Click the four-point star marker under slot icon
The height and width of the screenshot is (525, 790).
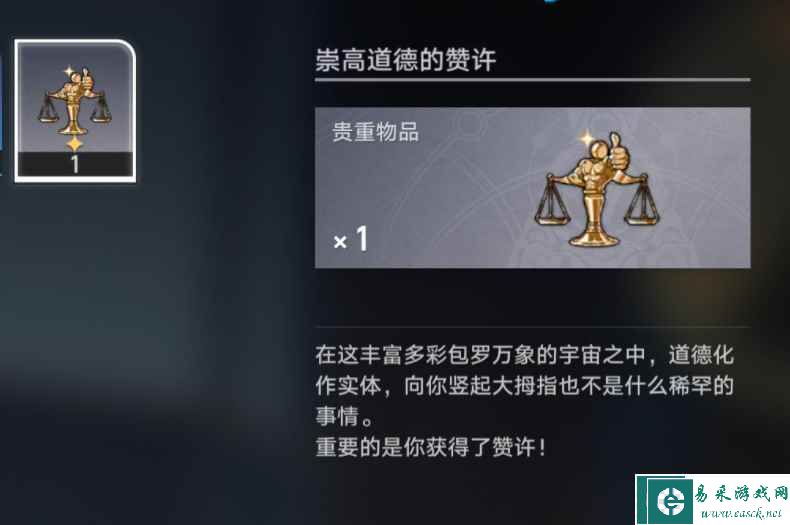[x=75, y=144]
